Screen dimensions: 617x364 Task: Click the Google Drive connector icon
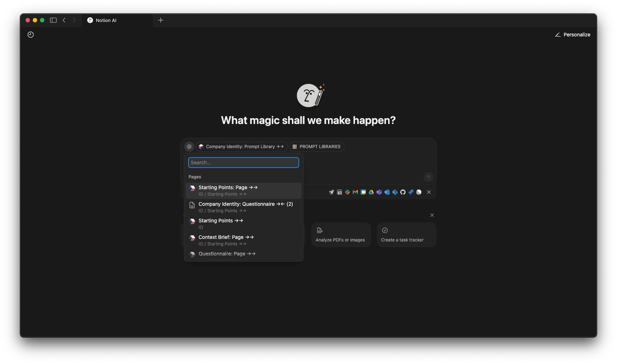coord(371,192)
